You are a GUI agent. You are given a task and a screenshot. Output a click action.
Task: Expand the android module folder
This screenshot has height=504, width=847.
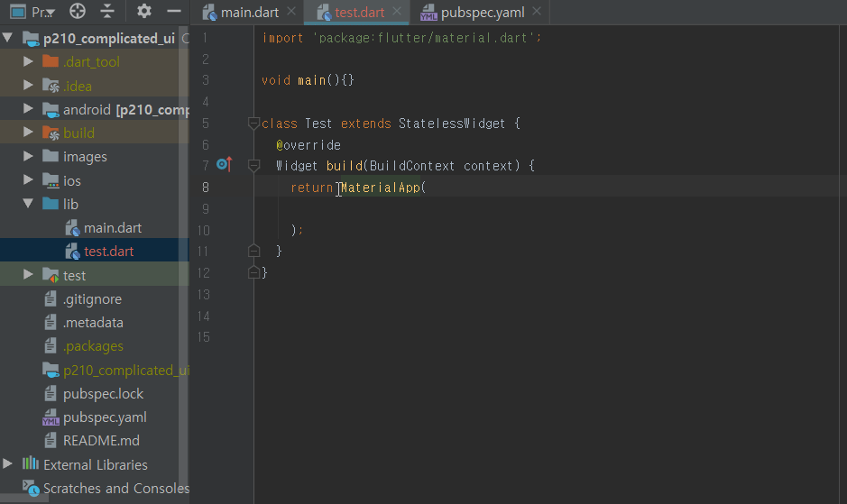click(28, 109)
